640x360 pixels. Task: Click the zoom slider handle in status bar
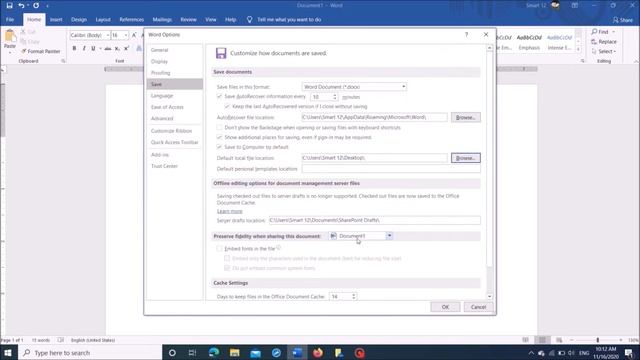[x=598, y=340]
